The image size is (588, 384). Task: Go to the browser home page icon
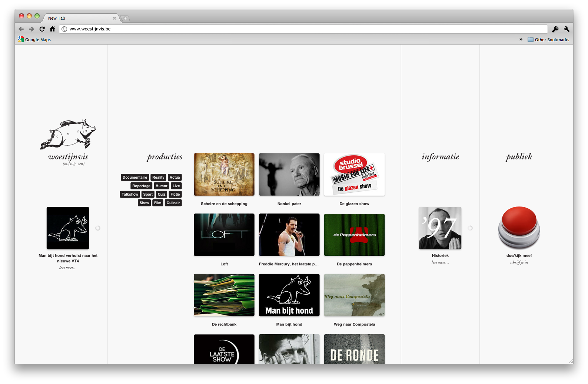(x=52, y=29)
